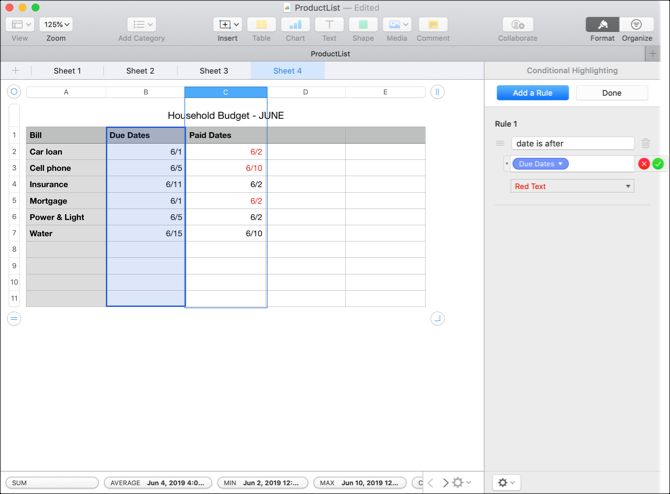Insert a Text box from the toolbar

point(329,24)
